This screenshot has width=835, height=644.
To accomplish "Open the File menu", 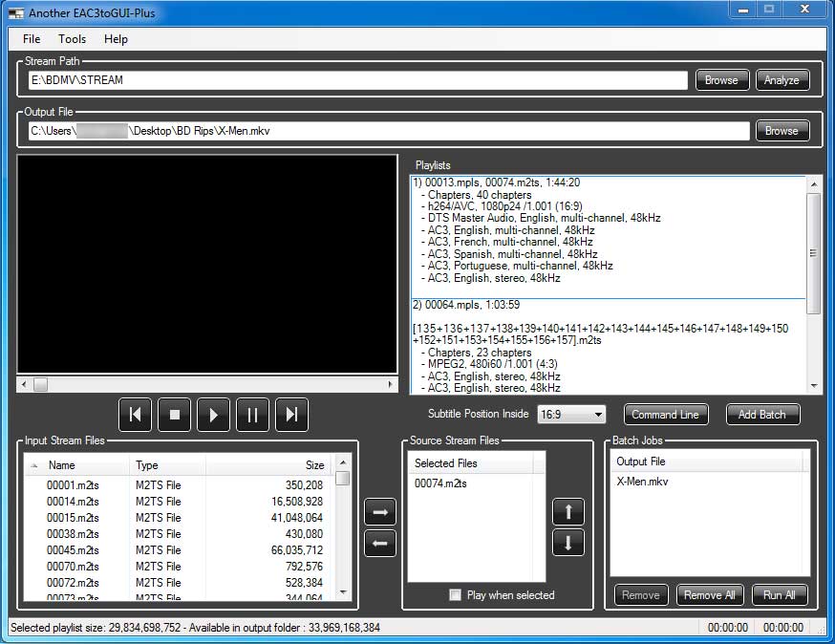I will [x=32, y=39].
